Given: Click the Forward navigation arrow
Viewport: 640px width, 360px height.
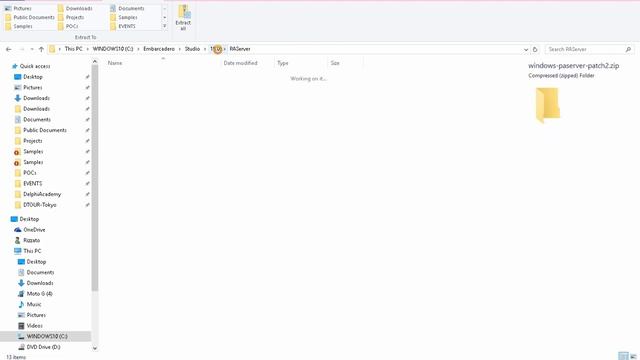Looking at the screenshot, I should (x=22, y=49).
